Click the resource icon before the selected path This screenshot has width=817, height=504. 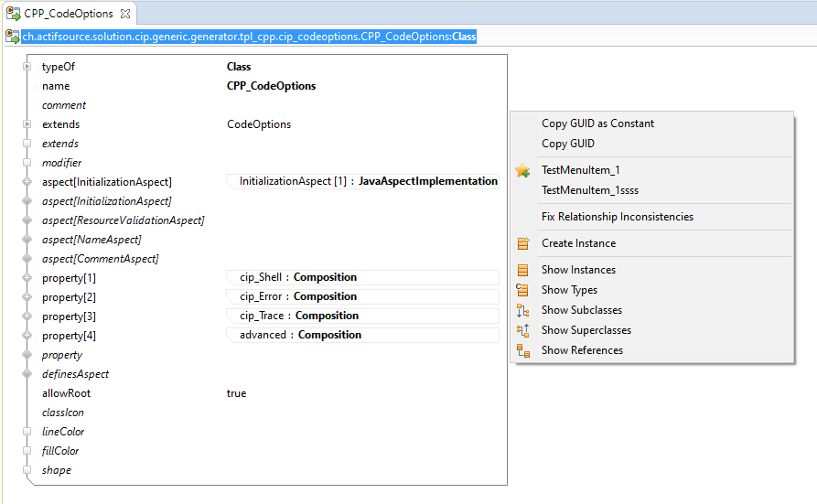tap(12, 37)
